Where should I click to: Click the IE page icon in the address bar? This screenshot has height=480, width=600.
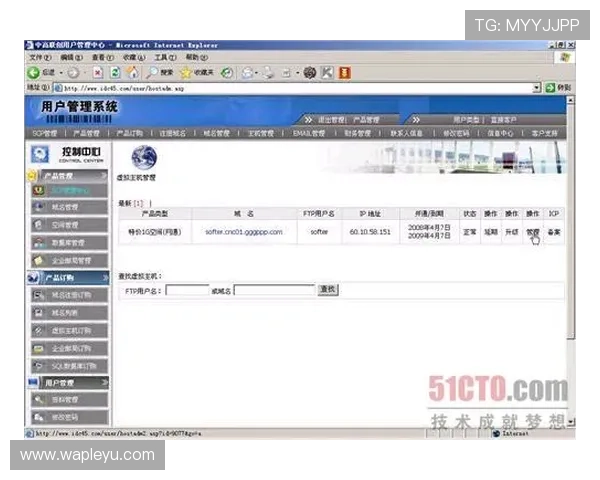click(59, 88)
